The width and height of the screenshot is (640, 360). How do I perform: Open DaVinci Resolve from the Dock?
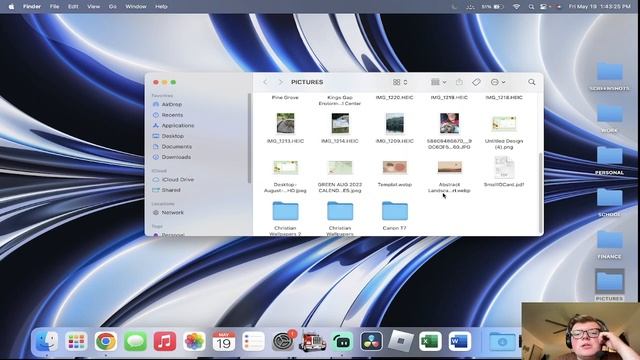(371, 341)
